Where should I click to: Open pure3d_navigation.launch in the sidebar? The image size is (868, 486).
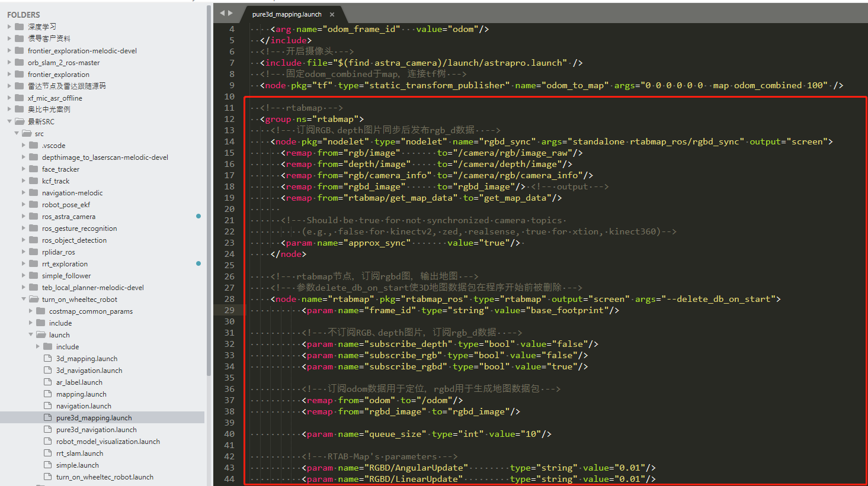96,430
